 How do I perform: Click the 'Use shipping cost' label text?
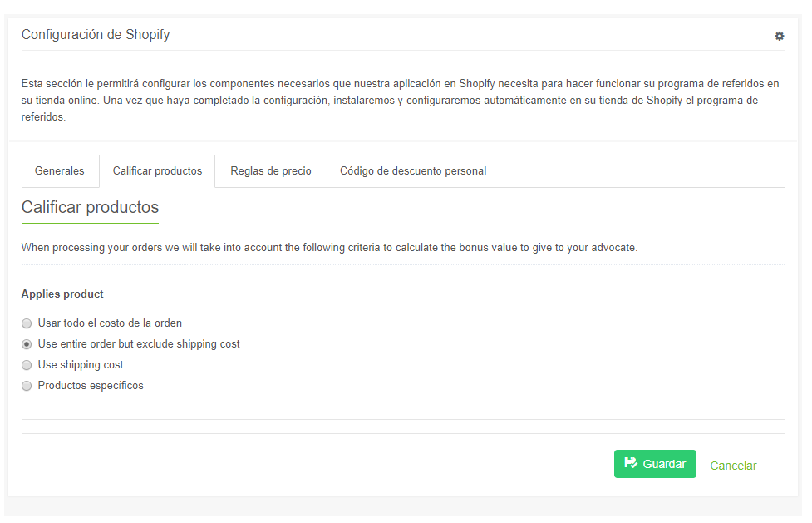point(81,365)
